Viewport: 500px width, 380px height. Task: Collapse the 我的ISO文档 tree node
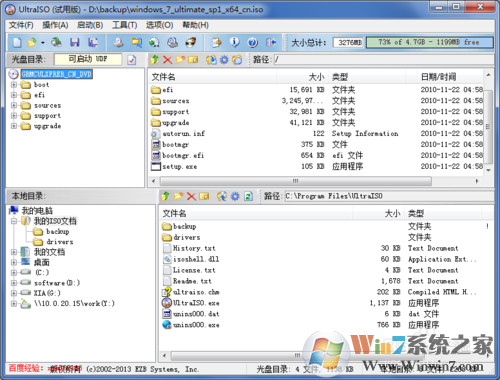tap(14, 221)
